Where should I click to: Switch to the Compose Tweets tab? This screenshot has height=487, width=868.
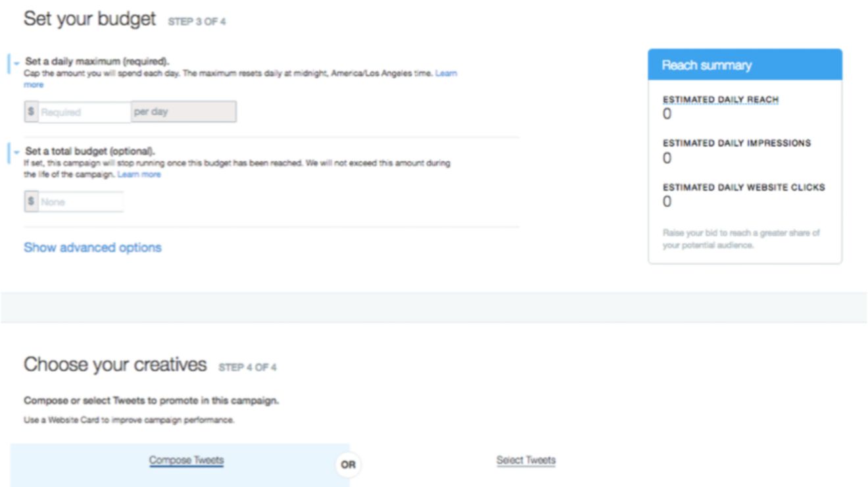point(186,461)
